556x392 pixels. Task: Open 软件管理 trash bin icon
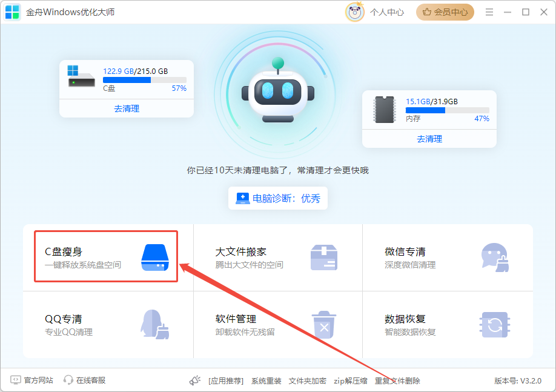click(323, 324)
